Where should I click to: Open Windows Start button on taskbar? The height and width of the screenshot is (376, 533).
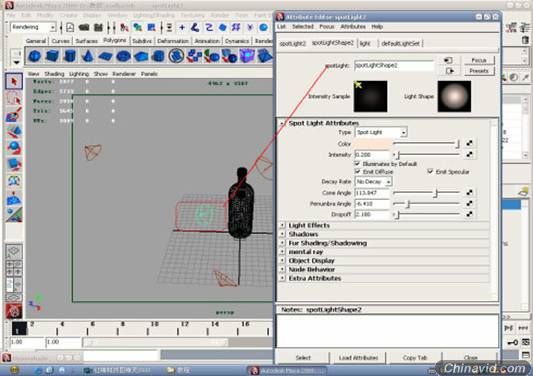click(14, 370)
